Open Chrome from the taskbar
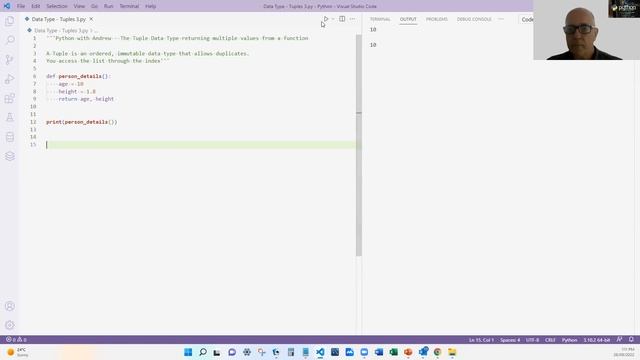 (x=438, y=352)
